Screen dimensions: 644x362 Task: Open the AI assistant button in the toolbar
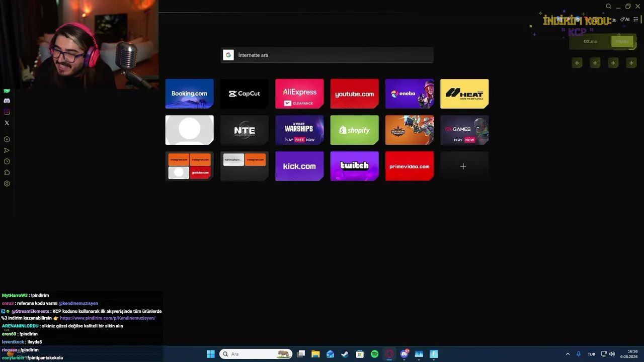pyautogui.click(x=625, y=20)
